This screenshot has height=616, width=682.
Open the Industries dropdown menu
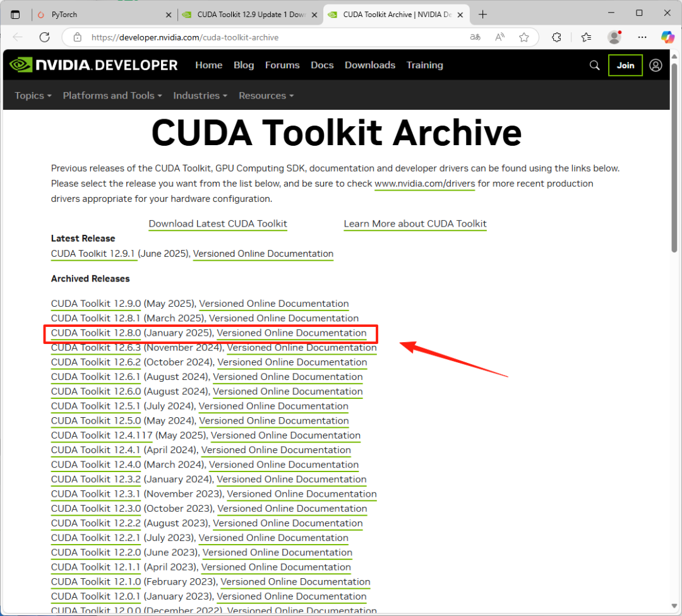200,96
